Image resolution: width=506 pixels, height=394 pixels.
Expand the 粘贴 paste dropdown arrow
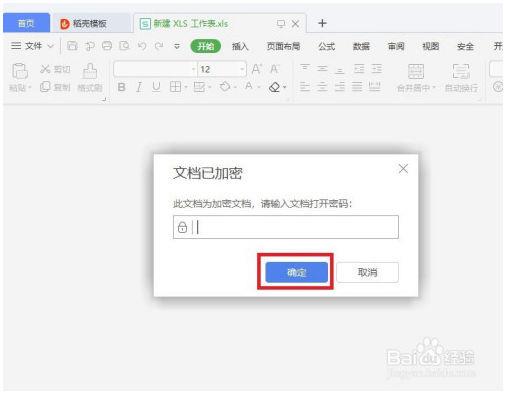click(x=30, y=88)
